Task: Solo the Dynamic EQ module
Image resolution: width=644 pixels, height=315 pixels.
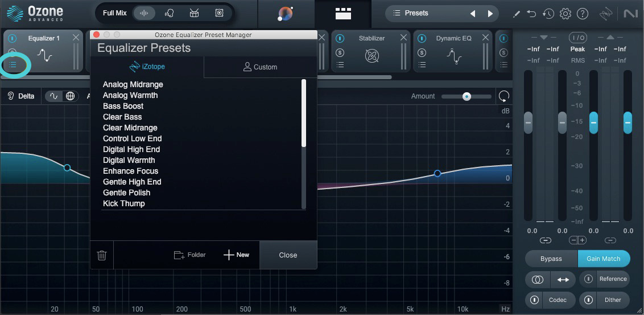Action: (422, 52)
